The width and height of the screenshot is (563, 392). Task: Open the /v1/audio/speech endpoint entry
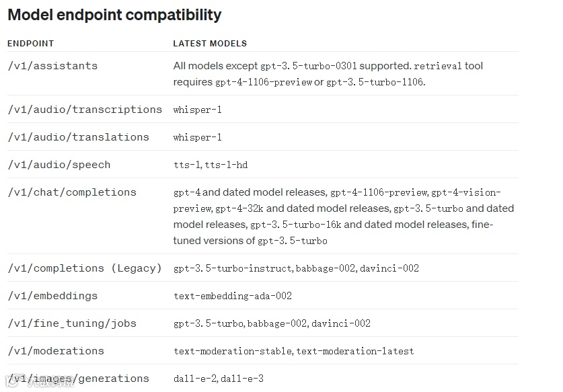(59, 165)
